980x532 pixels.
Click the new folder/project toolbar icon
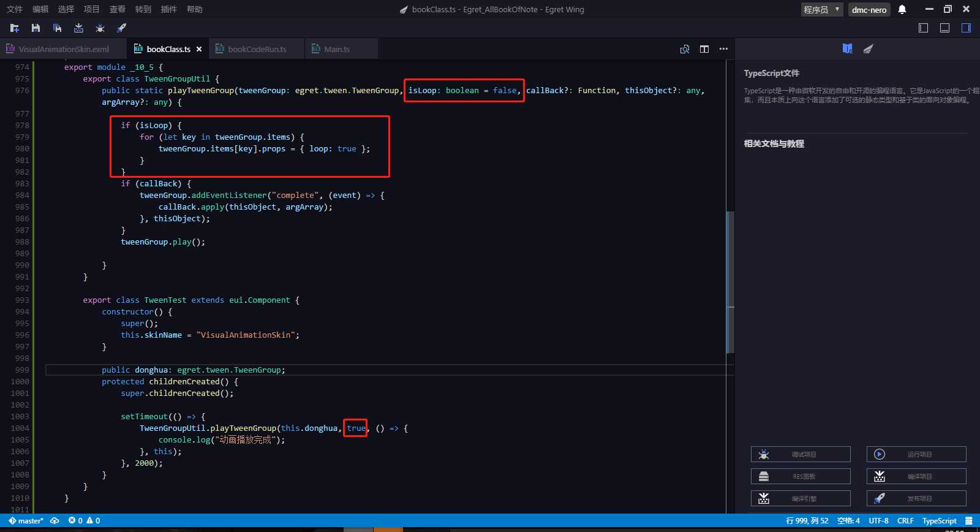click(15, 28)
